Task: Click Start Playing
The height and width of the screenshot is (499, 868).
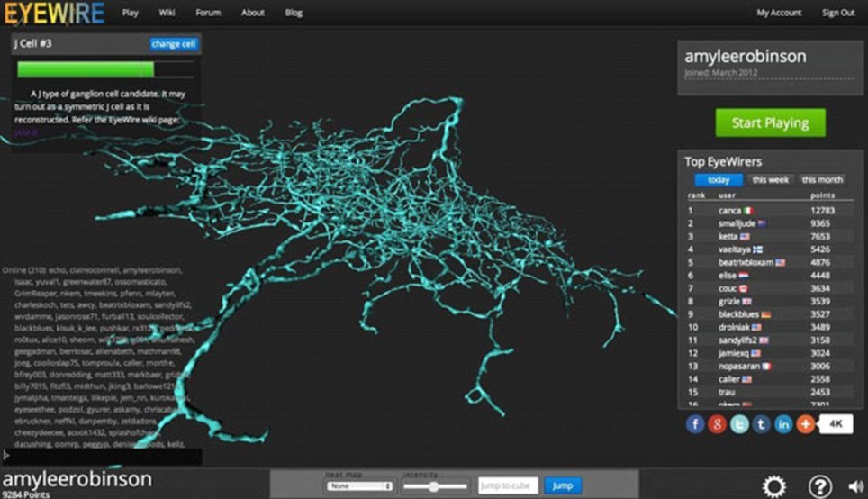Action: [x=770, y=122]
